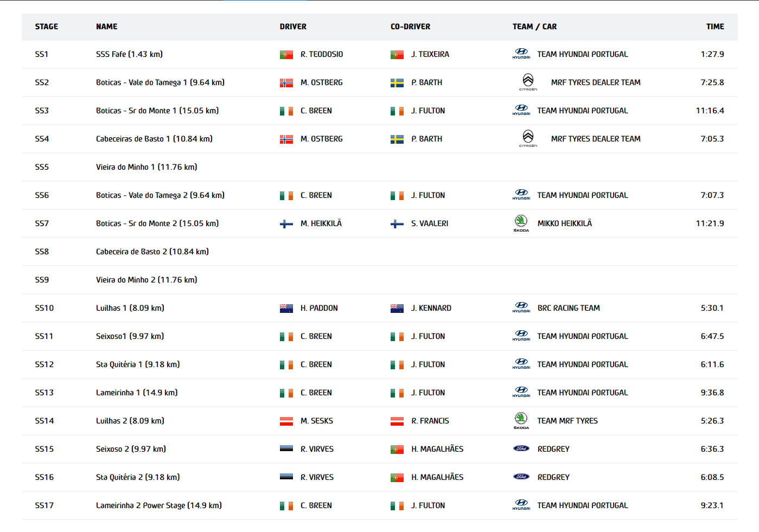This screenshot has height=532, width=759.
Task: Click the Finnish flag beside S. Vaaleri
Action: point(397,224)
